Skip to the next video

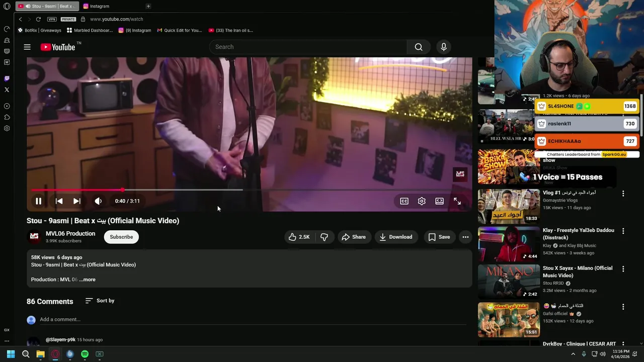[x=77, y=201]
